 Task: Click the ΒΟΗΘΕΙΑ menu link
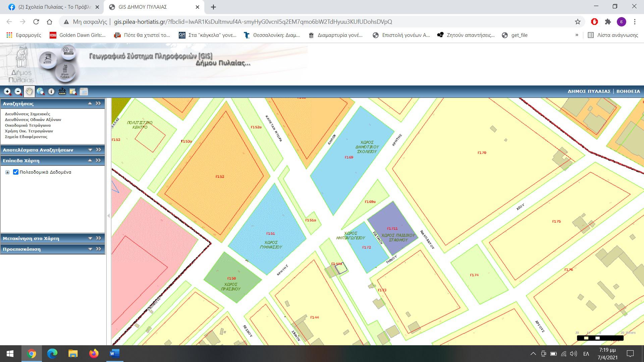[628, 91]
